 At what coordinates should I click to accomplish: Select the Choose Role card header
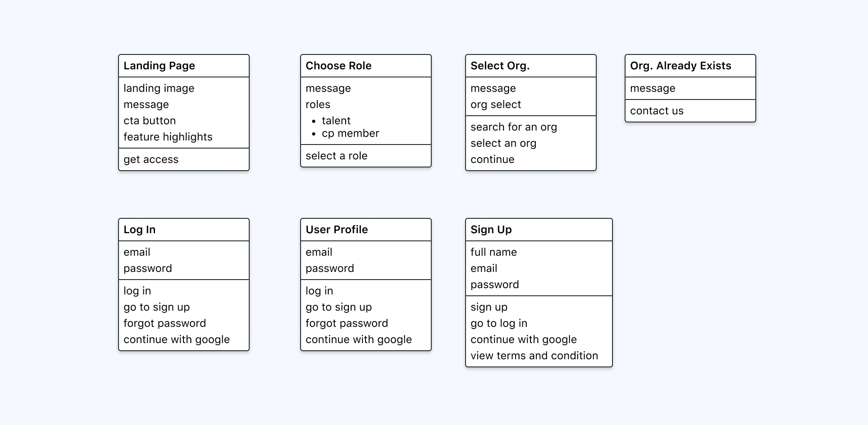[x=338, y=66]
